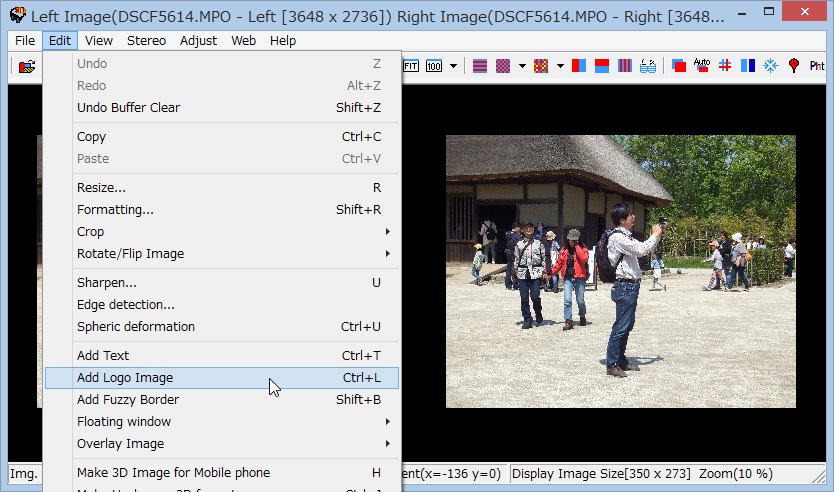
Task: Click the Auto alignment icon
Action: tap(702, 66)
